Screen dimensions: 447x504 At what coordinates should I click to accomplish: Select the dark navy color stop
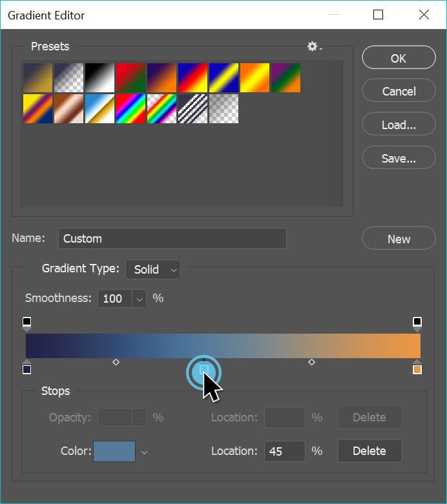click(26, 367)
